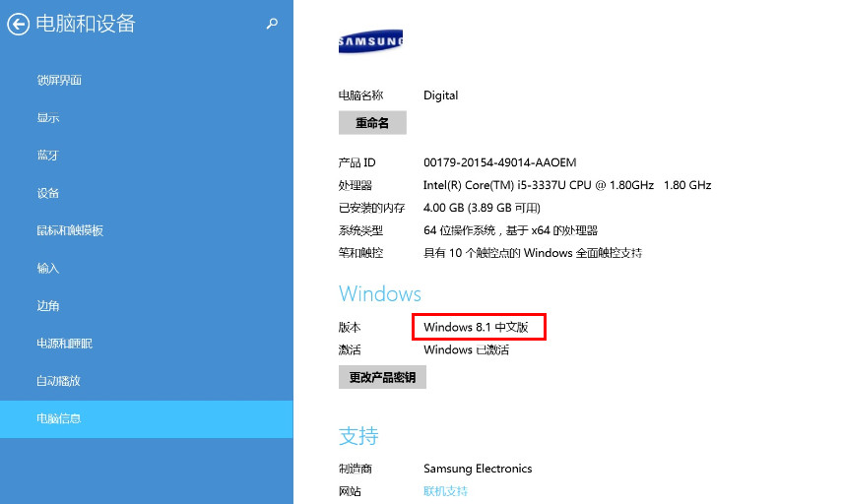Screen dimensions: 842x504
Task: Open 鼠标和触摸板 settings
Action: 70,230
